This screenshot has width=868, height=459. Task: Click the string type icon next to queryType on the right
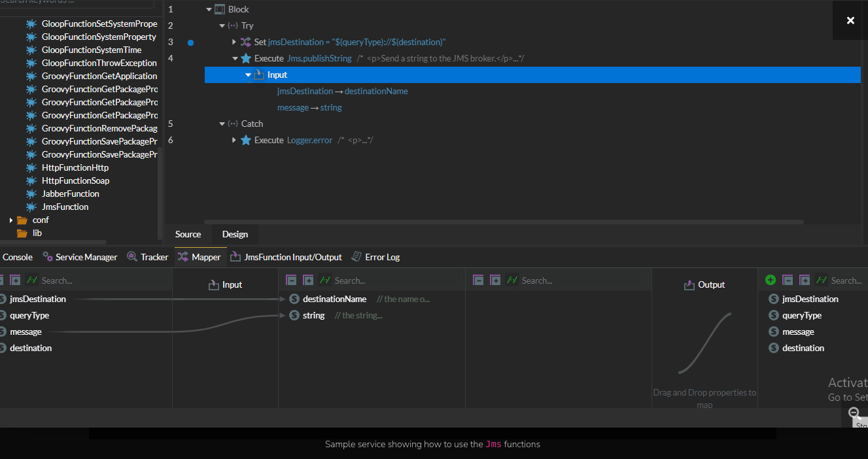click(773, 315)
